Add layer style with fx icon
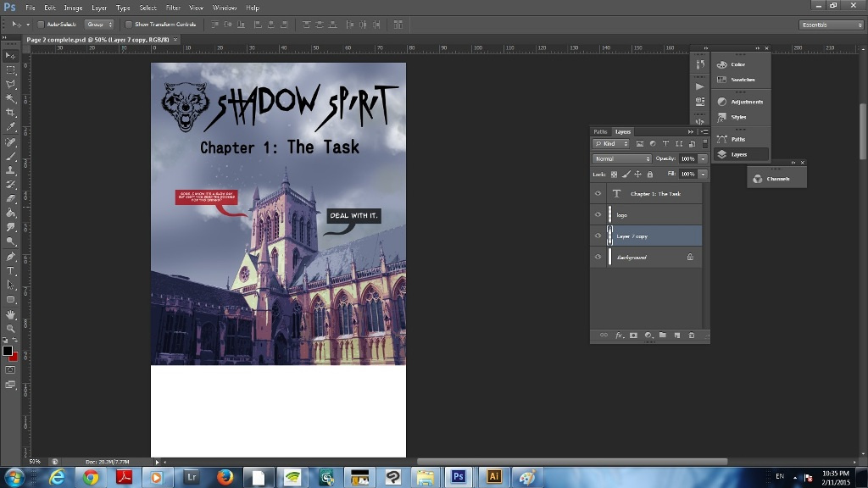This screenshot has width=868, height=488. (619, 335)
